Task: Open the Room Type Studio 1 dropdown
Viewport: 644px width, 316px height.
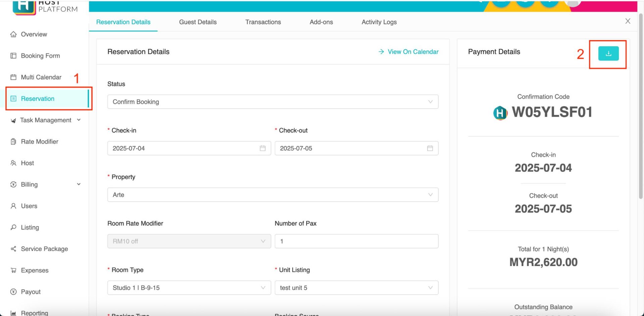Action: (x=189, y=288)
